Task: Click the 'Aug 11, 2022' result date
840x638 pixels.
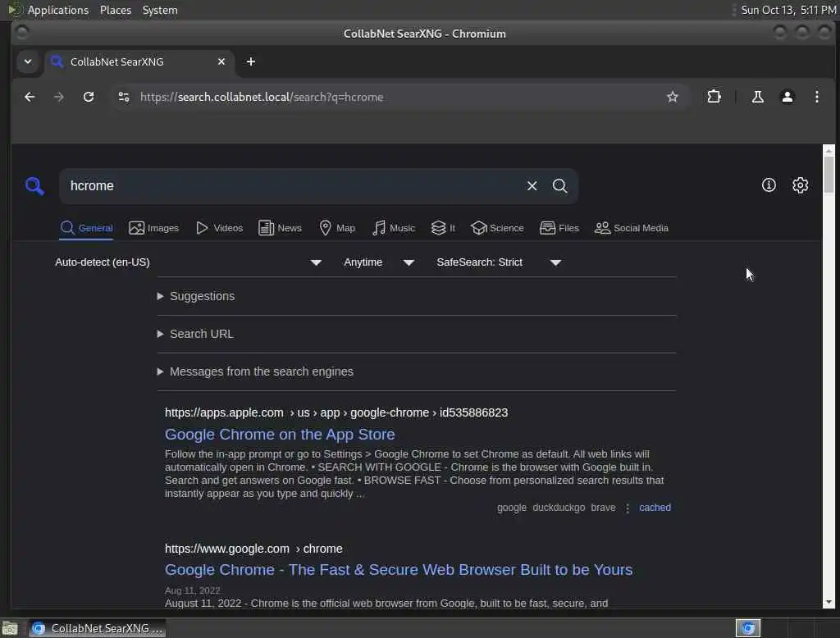Action: coord(192,591)
